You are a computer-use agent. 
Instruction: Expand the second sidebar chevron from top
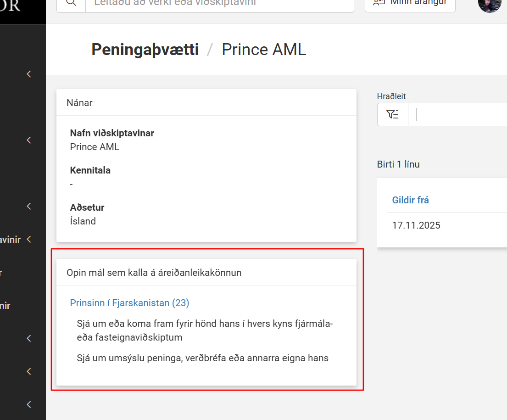pyautogui.click(x=29, y=140)
